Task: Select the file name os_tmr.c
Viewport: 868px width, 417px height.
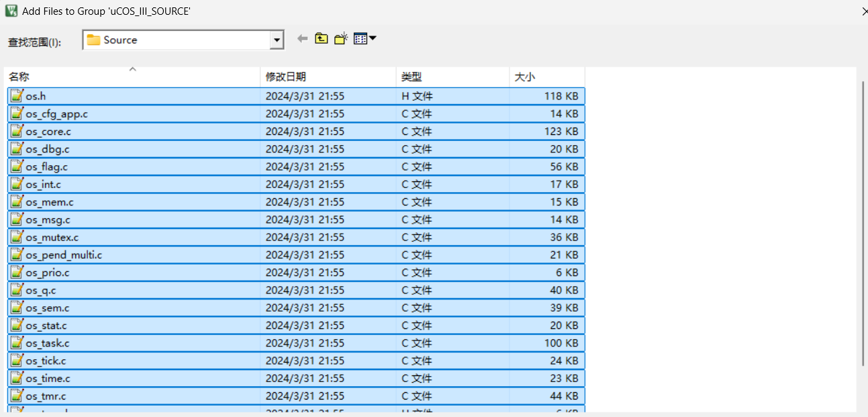Action: tap(46, 396)
